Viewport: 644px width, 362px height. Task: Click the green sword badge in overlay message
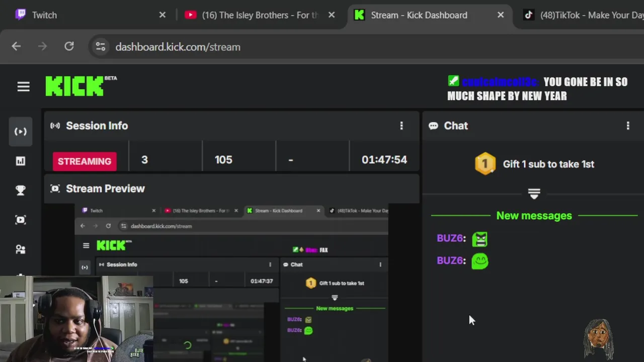(453, 81)
